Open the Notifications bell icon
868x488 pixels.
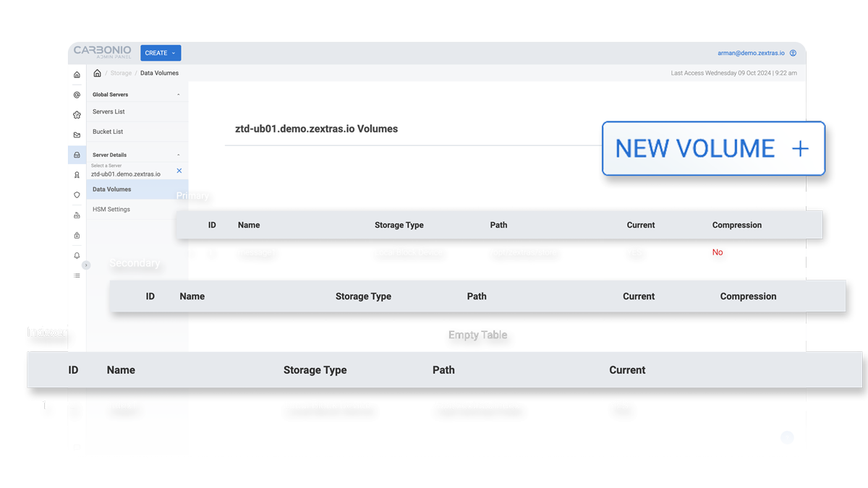click(x=77, y=256)
